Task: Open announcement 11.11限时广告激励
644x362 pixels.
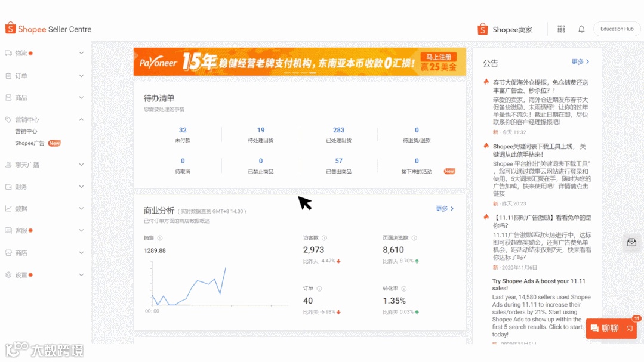Action: click(x=542, y=221)
